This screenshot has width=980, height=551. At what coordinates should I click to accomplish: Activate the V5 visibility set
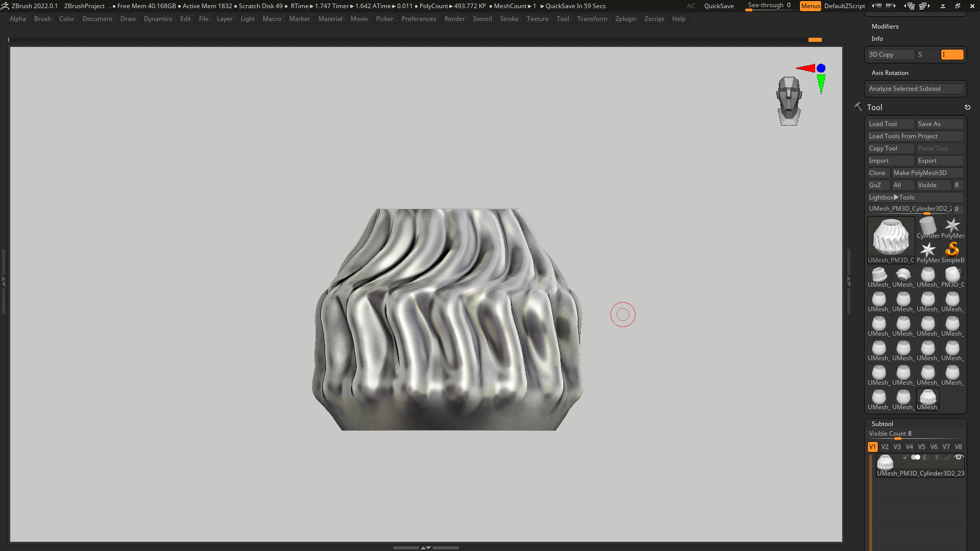pos(922,447)
